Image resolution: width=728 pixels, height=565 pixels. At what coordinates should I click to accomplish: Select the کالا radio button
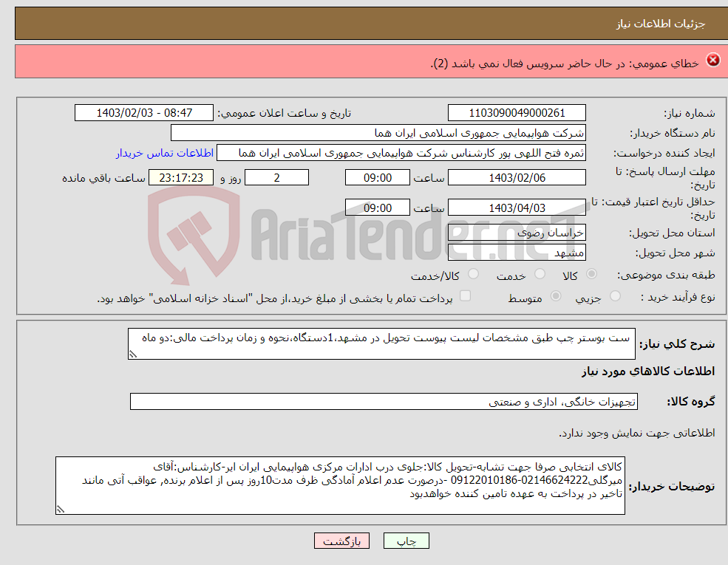[x=591, y=274]
